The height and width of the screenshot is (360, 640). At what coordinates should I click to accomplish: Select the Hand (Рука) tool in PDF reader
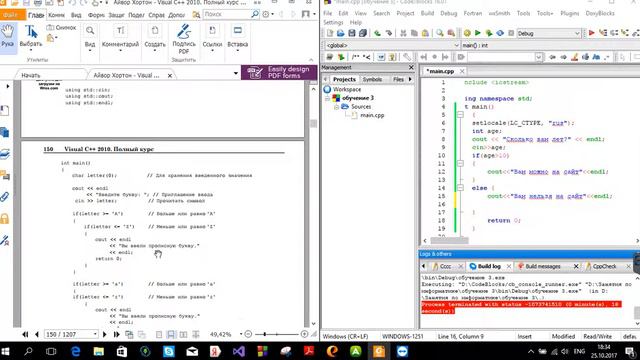click(8, 36)
